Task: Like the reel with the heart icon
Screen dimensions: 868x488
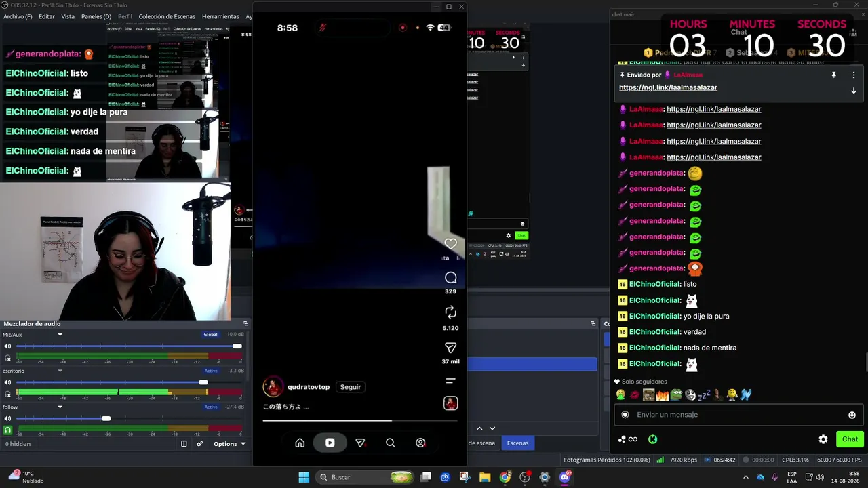Action: click(450, 243)
